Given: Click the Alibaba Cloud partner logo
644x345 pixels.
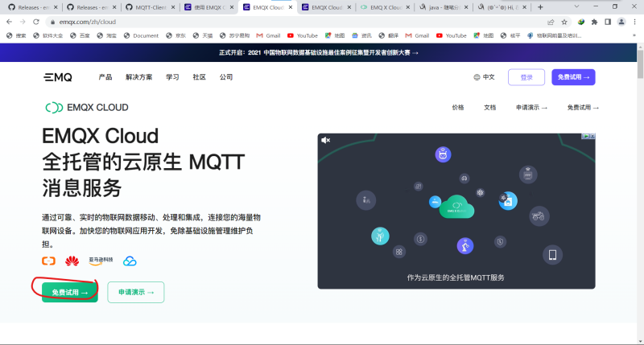Looking at the screenshot, I should coord(48,261).
